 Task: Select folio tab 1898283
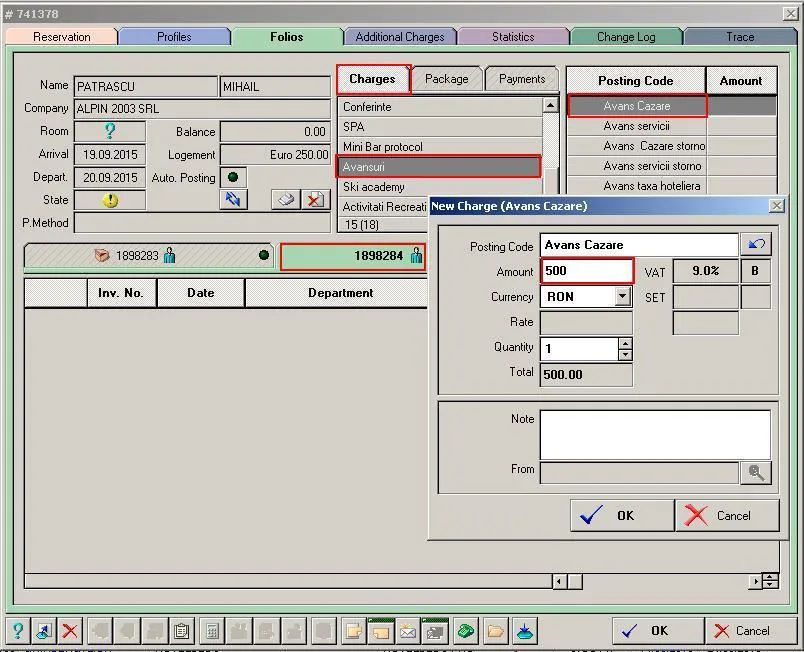(149, 255)
